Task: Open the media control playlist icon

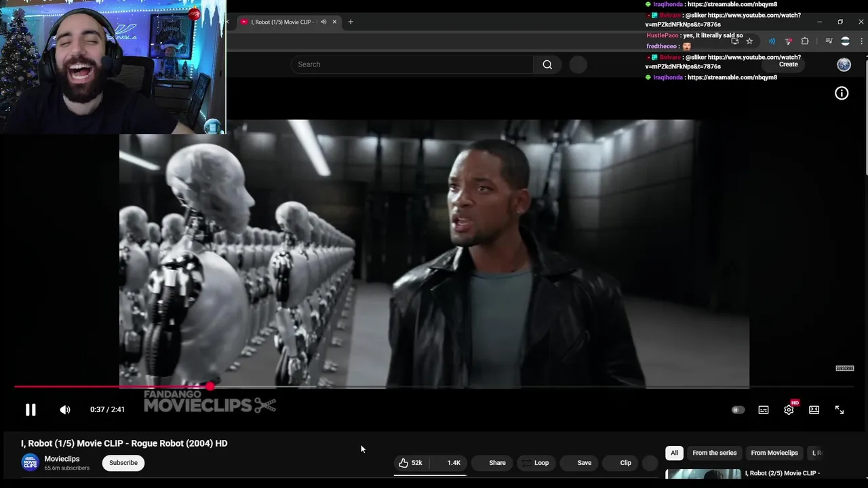Action: pos(829,41)
